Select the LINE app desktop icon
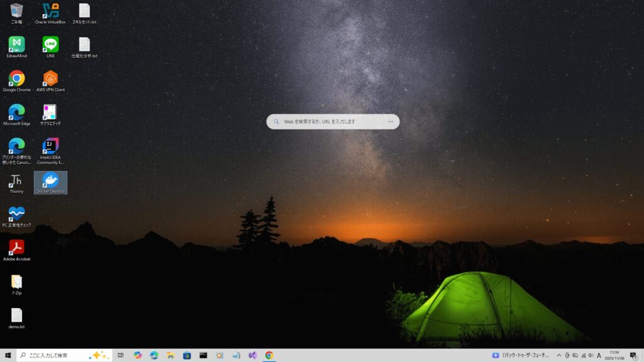 tap(50, 45)
